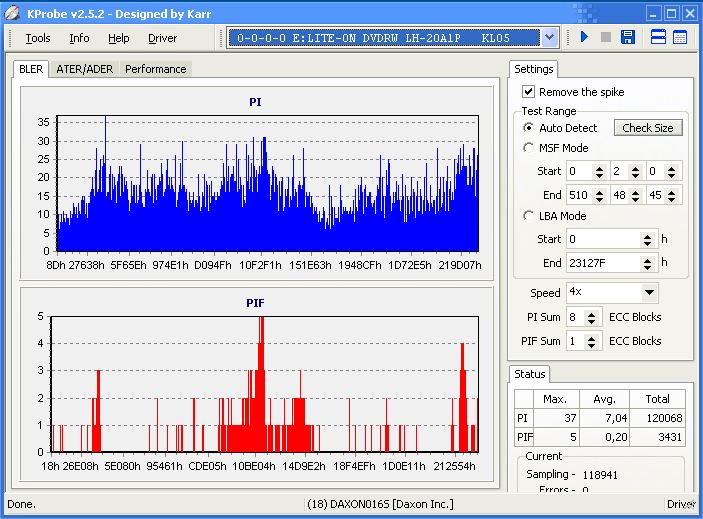This screenshot has width=703, height=519.
Task: Open the Driver menu
Action: 162,38
